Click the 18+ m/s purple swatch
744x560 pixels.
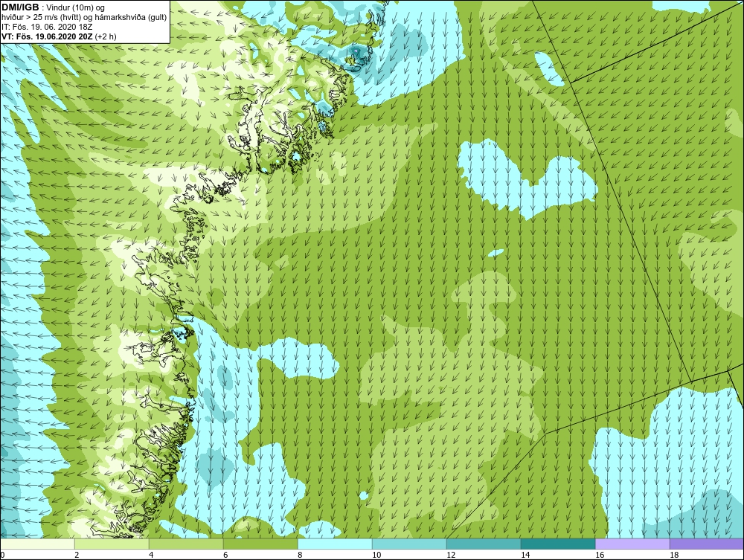tap(707, 544)
